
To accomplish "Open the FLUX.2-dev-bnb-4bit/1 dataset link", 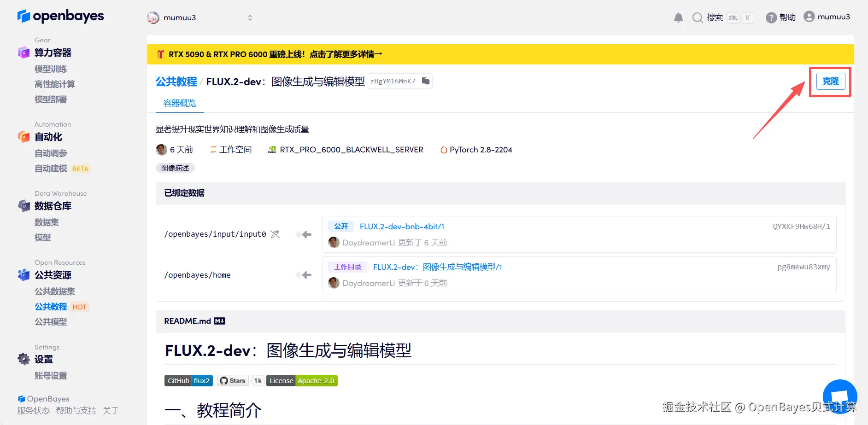I will (402, 226).
